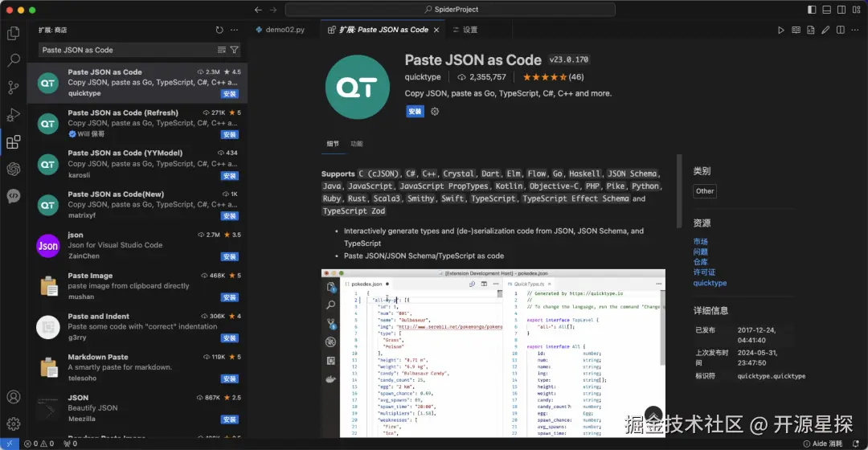Open Run and Debug view
This screenshot has height=450, width=868.
coord(14,115)
